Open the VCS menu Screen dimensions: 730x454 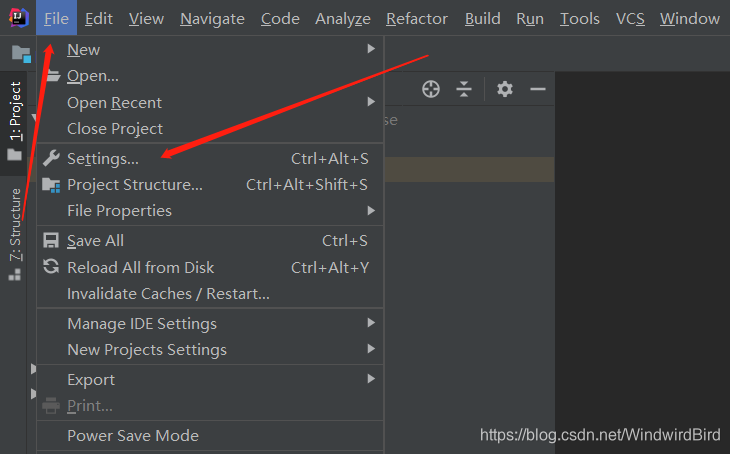pyautogui.click(x=630, y=18)
